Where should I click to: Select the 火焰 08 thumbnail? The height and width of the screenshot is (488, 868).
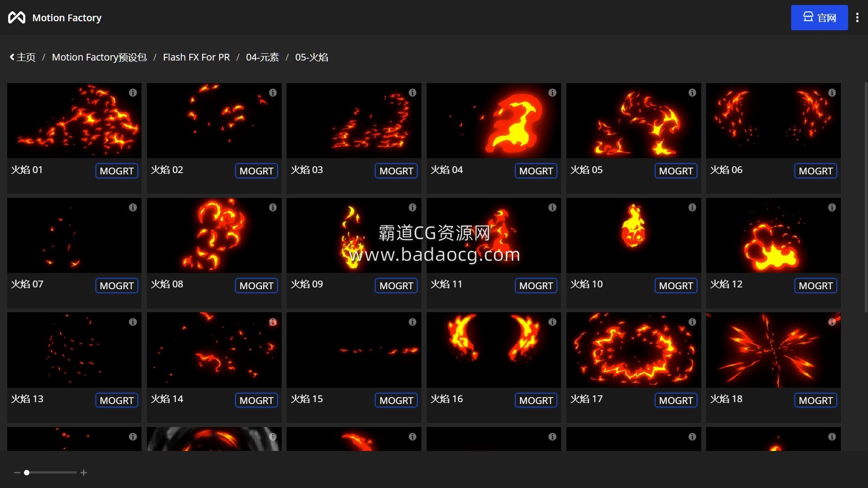pyautogui.click(x=214, y=235)
